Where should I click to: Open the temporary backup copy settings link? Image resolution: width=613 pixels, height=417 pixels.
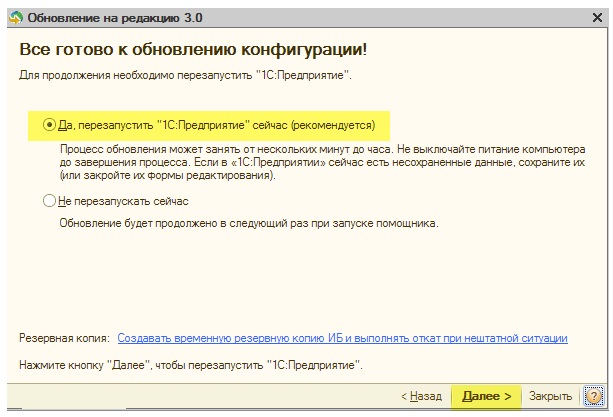tap(342, 338)
